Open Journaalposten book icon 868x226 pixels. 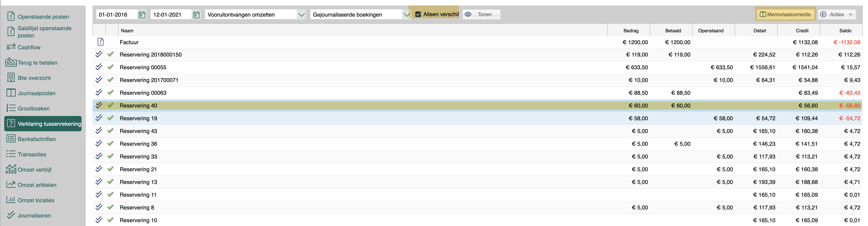click(11, 93)
